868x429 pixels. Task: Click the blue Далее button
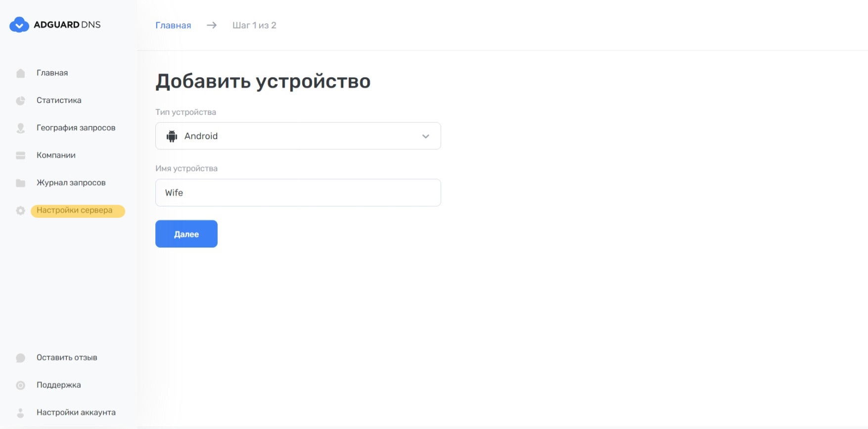coord(186,234)
